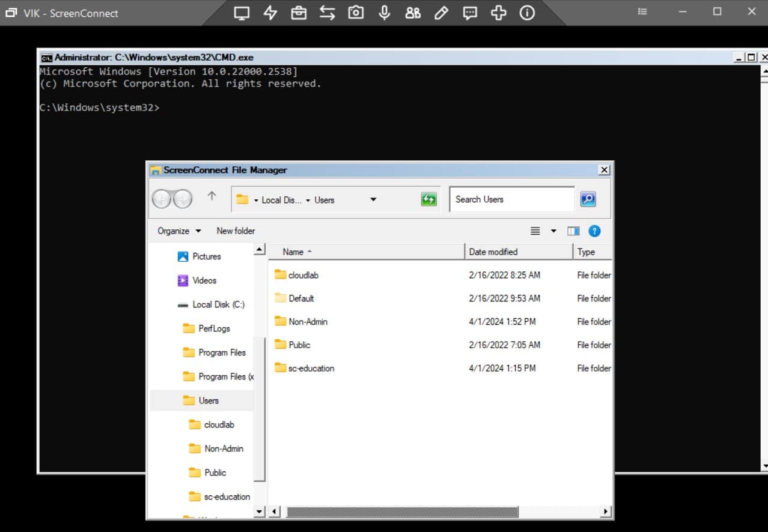This screenshot has width=768, height=532.
Task: Click the monitor view icon
Action: pyautogui.click(x=241, y=13)
